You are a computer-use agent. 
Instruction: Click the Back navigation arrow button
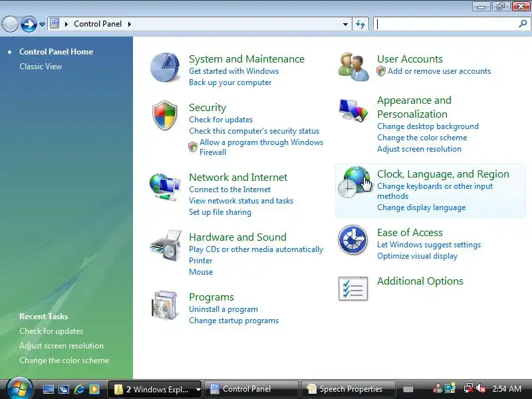[x=10, y=24]
